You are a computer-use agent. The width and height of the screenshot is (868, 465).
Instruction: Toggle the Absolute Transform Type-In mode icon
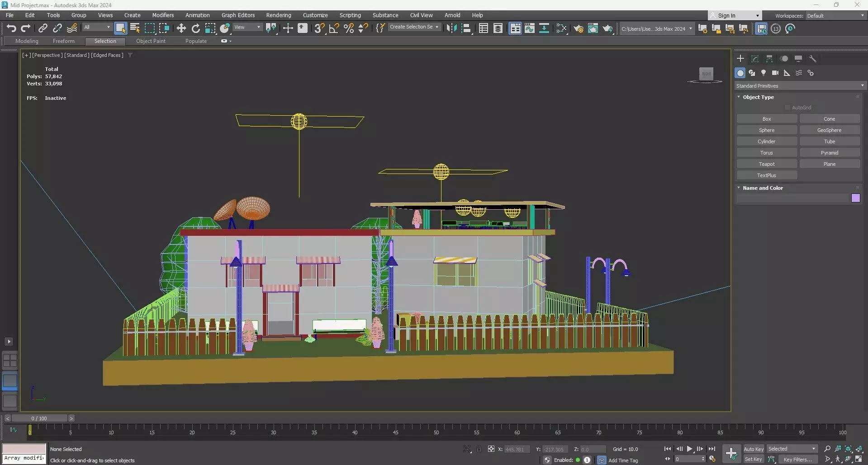pos(491,449)
